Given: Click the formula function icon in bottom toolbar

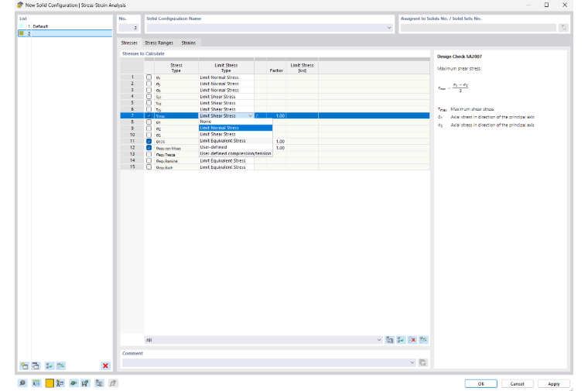Looking at the screenshot, I should click(x=113, y=383).
